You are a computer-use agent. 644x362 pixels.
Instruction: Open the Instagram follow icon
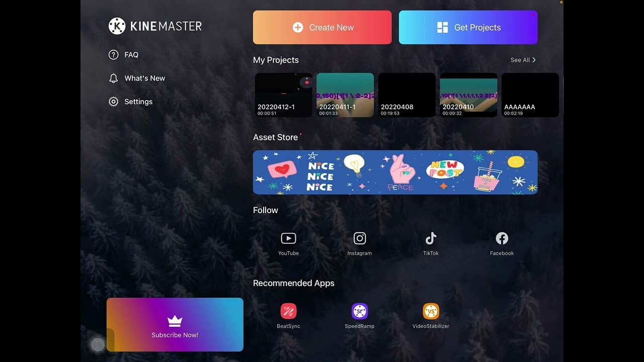[x=360, y=238]
